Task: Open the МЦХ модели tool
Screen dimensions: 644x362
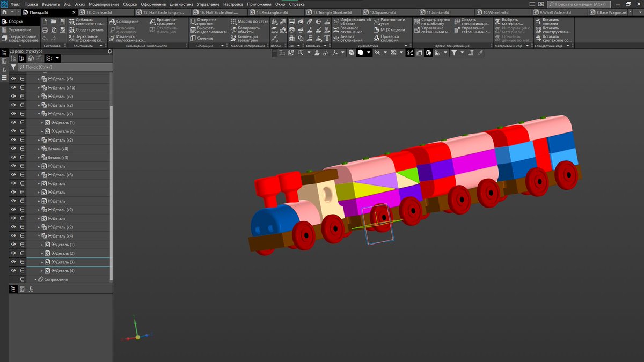Action: [x=390, y=30]
